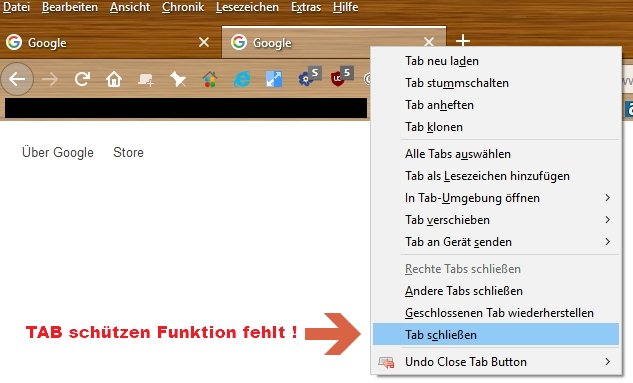
Task: Click the blacked-out address bar field
Action: (x=186, y=108)
